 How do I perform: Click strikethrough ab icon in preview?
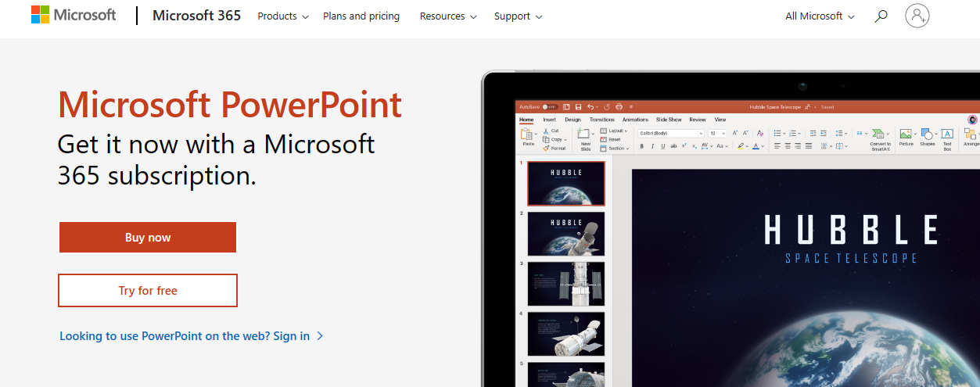(x=673, y=146)
